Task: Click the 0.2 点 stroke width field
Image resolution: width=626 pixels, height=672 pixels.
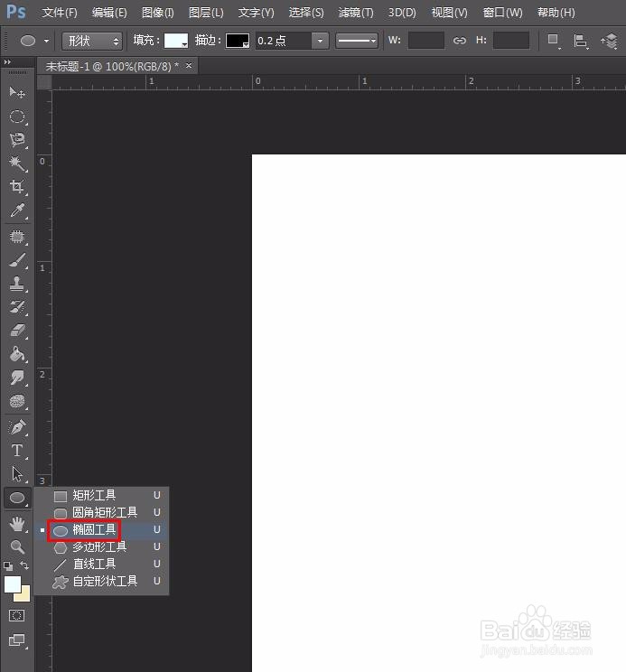Action: click(x=284, y=41)
